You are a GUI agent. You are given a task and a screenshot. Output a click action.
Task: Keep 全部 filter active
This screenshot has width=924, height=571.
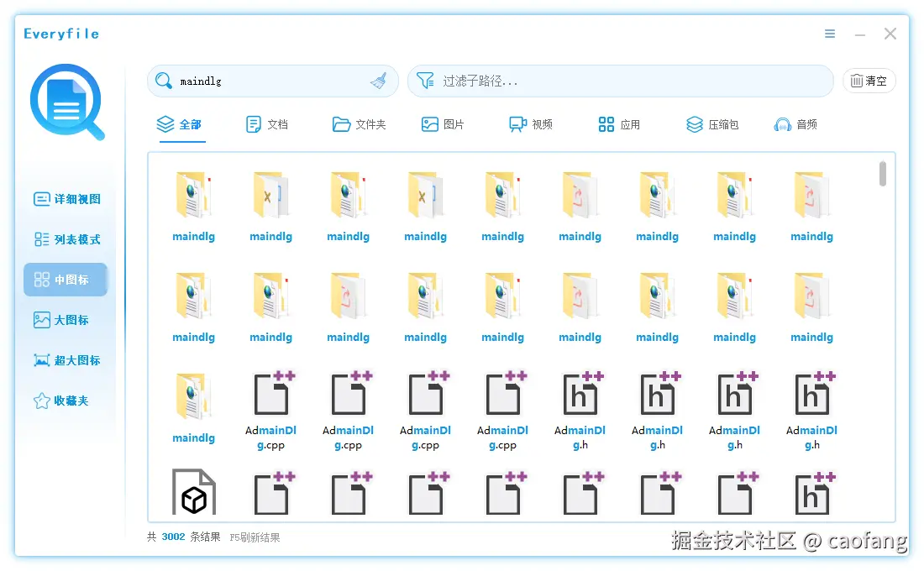[184, 123]
